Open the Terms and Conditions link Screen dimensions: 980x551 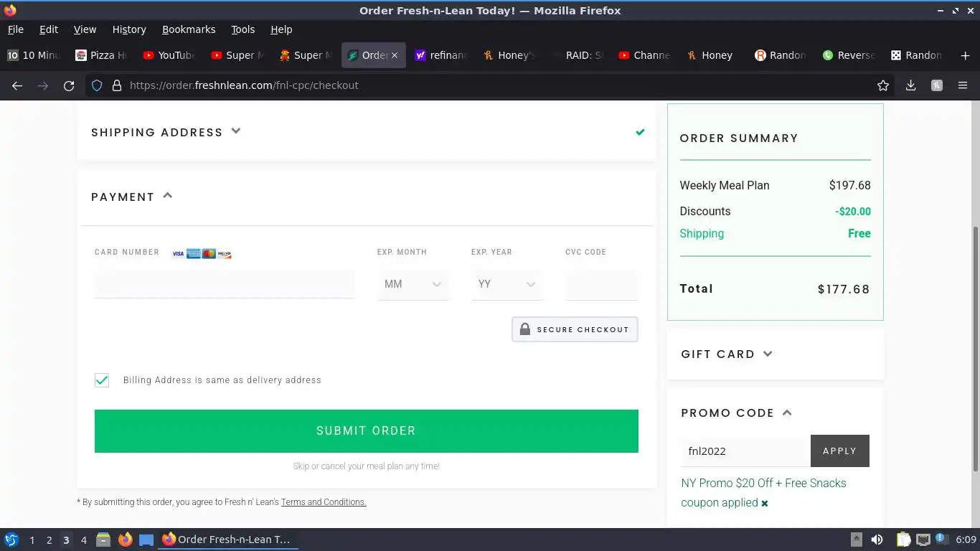[x=324, y=502]
